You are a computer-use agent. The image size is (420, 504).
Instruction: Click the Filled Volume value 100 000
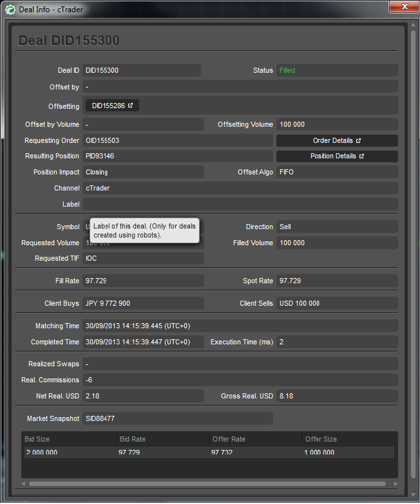[x=337, y=243]
